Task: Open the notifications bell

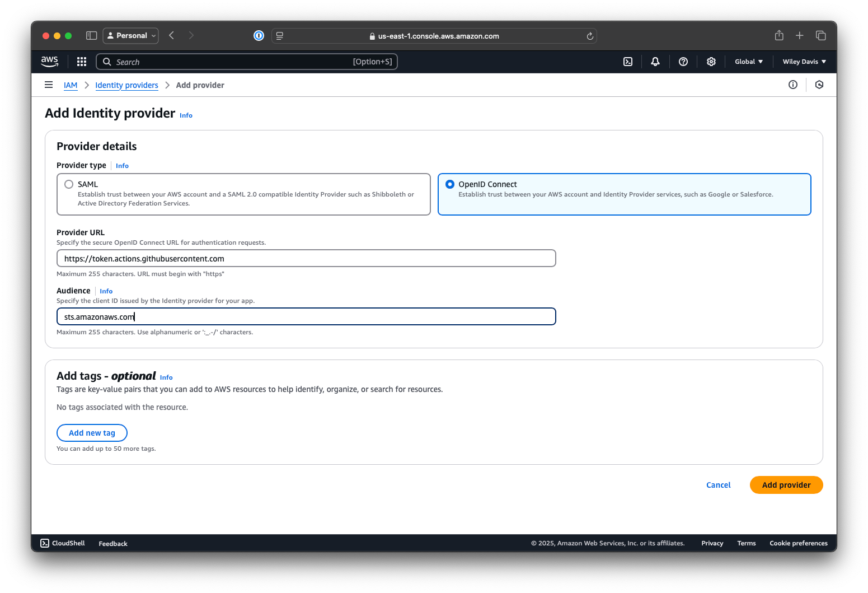Action: (x=655, y=62)
